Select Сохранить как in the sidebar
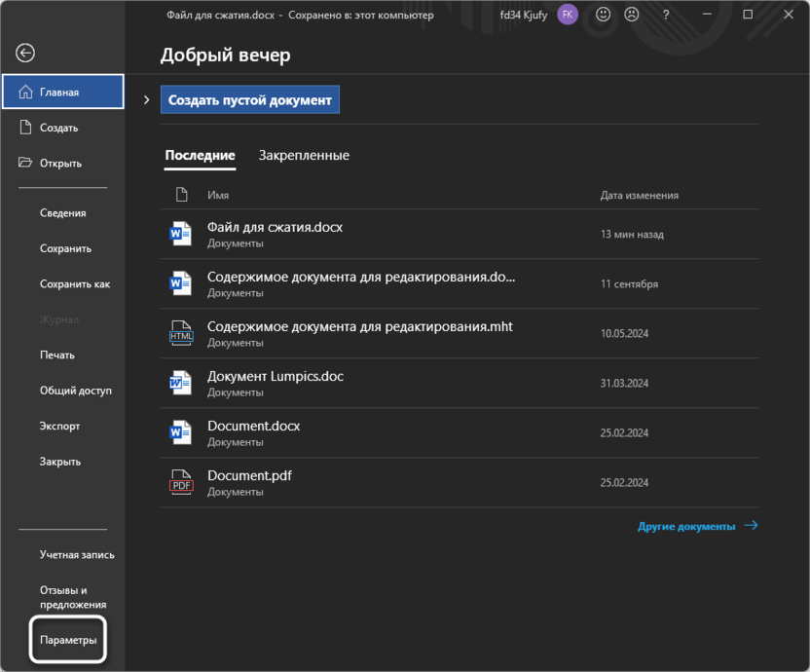The height and width of the screenshot is (672, 810). click(x=75, y=284)
